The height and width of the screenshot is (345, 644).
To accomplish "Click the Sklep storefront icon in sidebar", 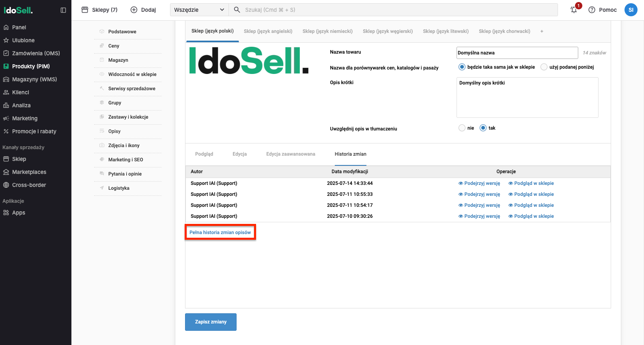I will point(6,159).
